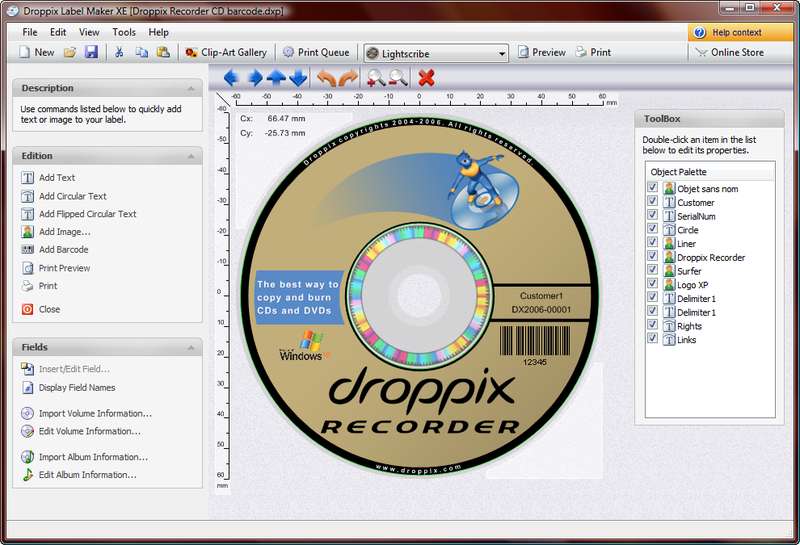Click Display Field Names
800x545 pixels.
pyautogui.click(x=68, y=388)
